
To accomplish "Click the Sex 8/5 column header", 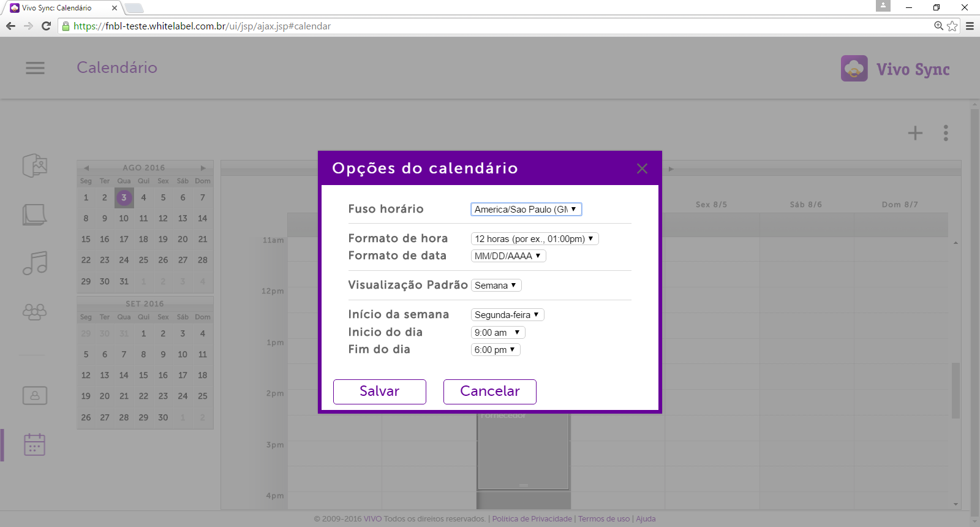I will [x=712, y=205].
